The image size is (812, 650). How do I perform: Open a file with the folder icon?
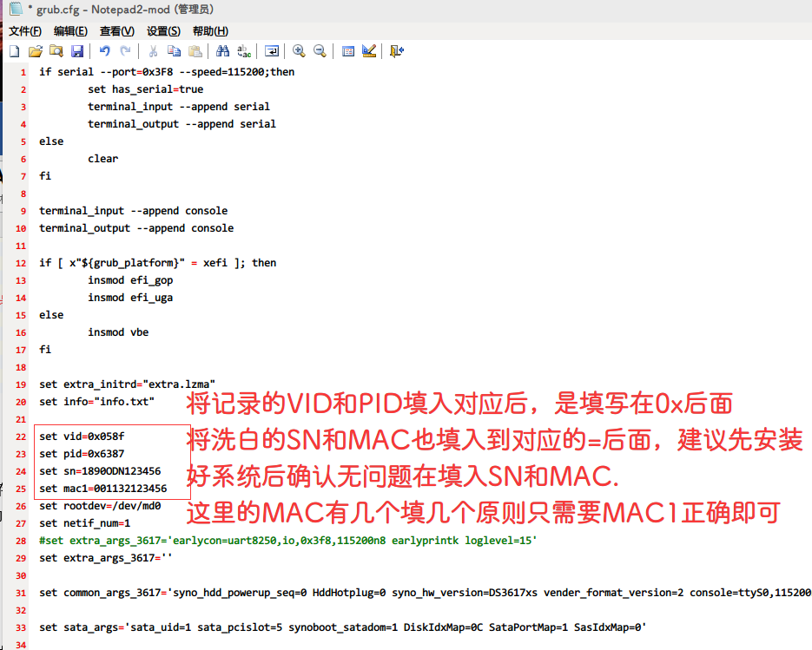coord(36,51)
